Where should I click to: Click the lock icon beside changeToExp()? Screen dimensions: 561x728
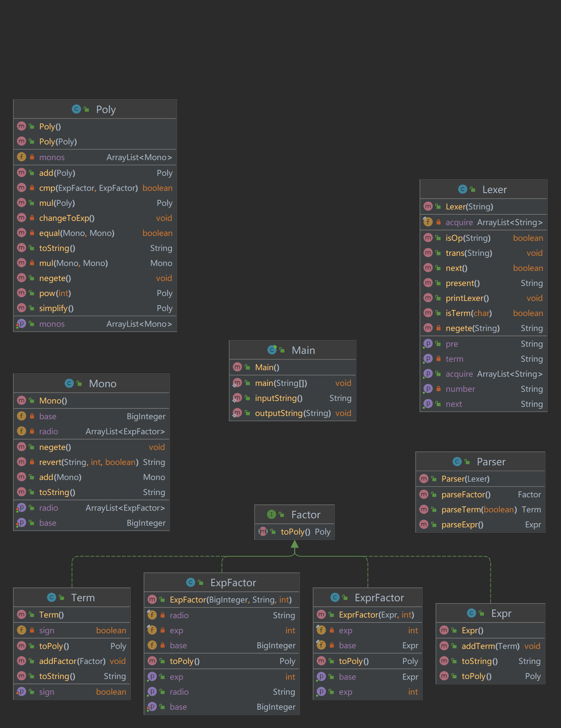[x=32, y=218]
